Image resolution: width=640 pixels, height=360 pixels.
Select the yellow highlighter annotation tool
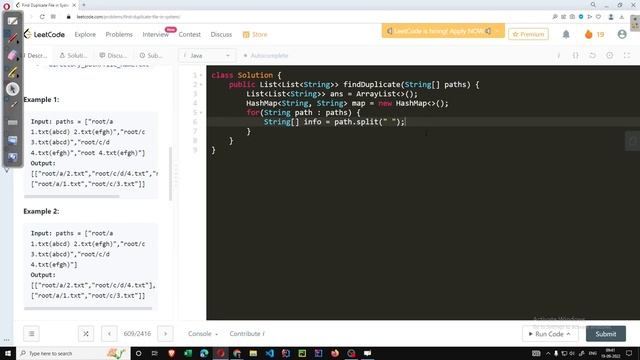tap(12, 72)
